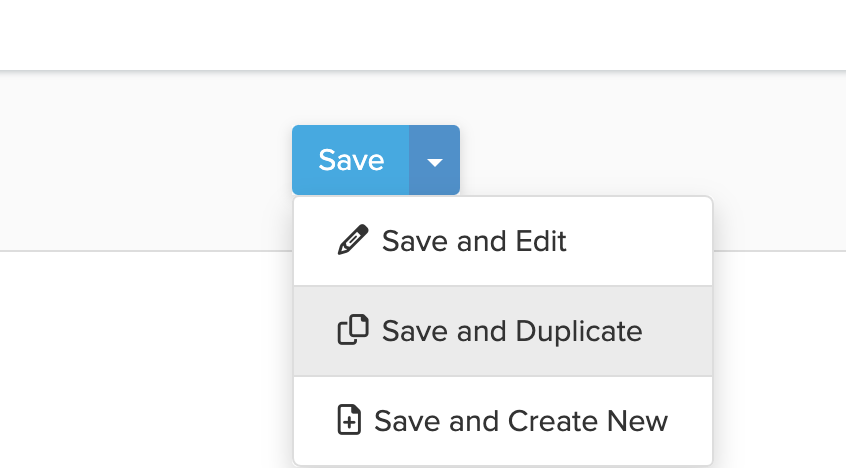Toggle the split button arrow beside Save
The height and width of the screenshot is (468, 846).
coord(434,161)
